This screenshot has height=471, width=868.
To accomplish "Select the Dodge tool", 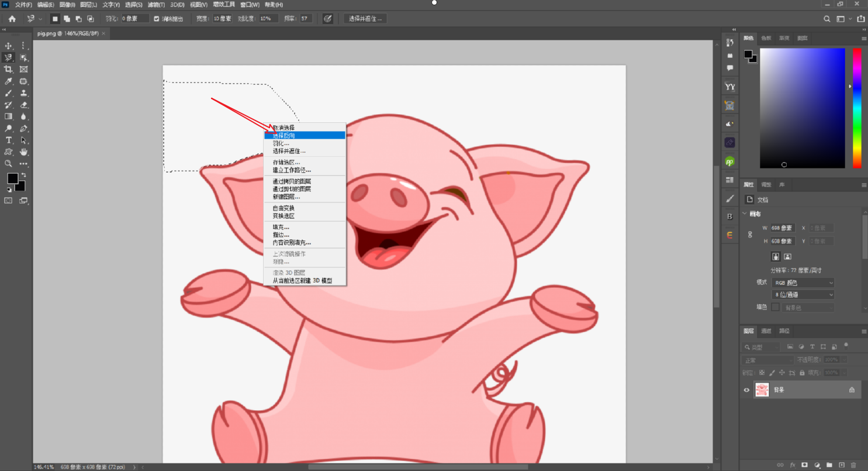I will (x=8, y=128).
